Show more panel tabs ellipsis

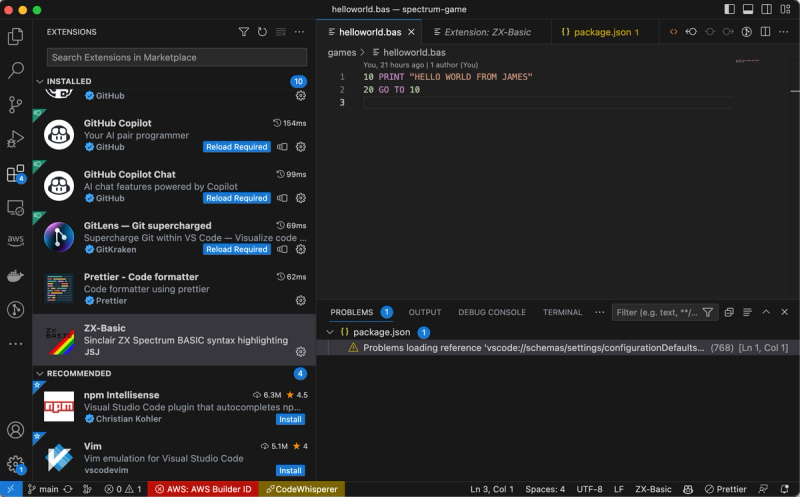[599, 312]
